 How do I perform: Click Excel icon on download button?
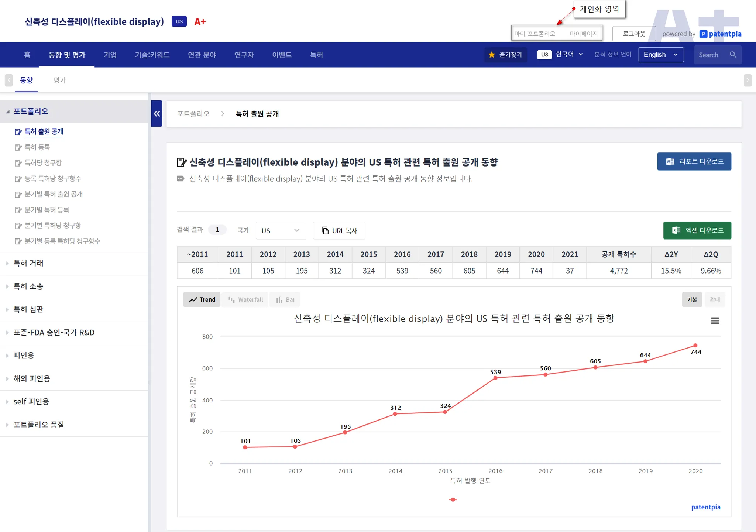tap(676, 230)
